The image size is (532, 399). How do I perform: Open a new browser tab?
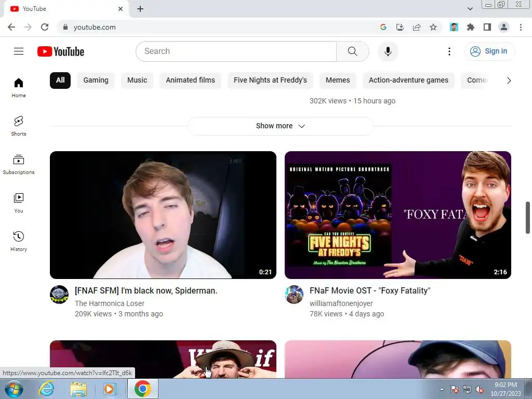[x=140, y=9]
